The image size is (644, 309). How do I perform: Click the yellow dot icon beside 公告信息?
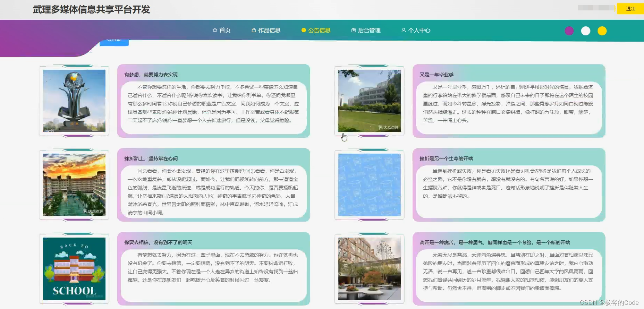[304, 30]
